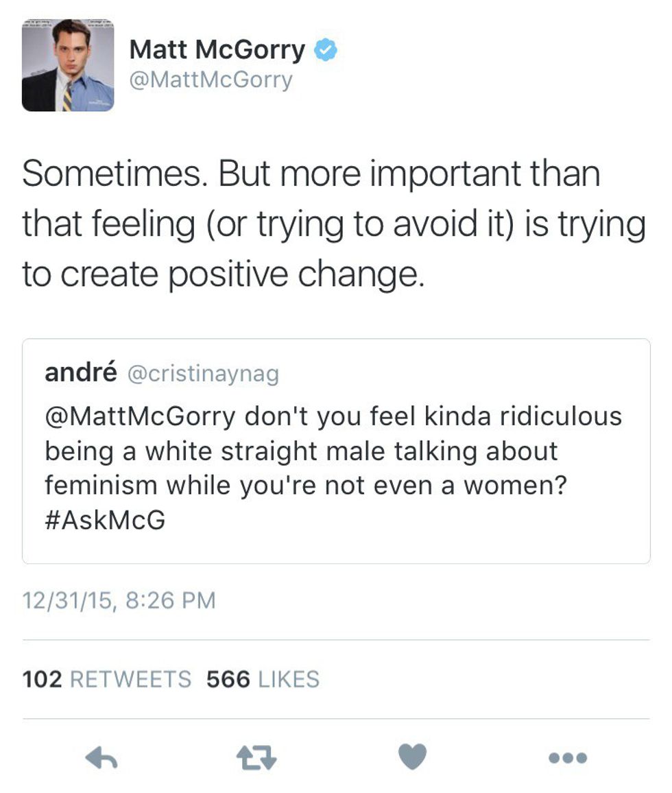This screenshot has width=672, height=793.
Task: Open the quoted tweet from andré
Action: point(336,449)
